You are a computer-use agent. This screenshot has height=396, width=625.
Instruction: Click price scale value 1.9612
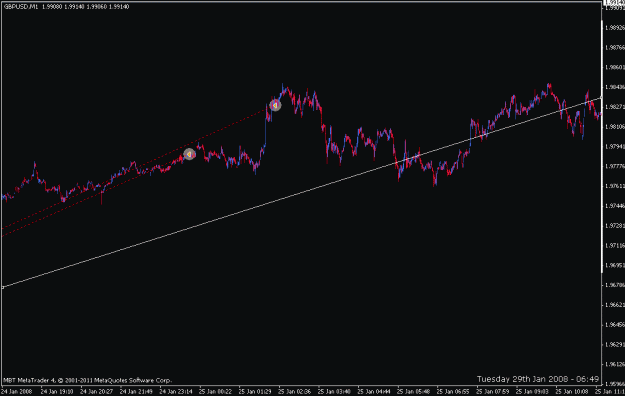615,364
